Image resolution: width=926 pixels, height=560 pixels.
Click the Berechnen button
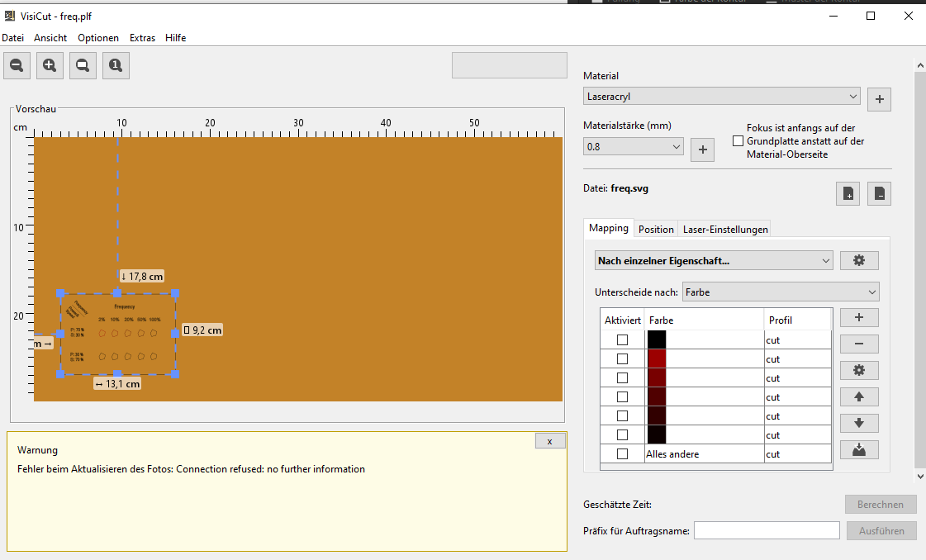coord(881,504)
